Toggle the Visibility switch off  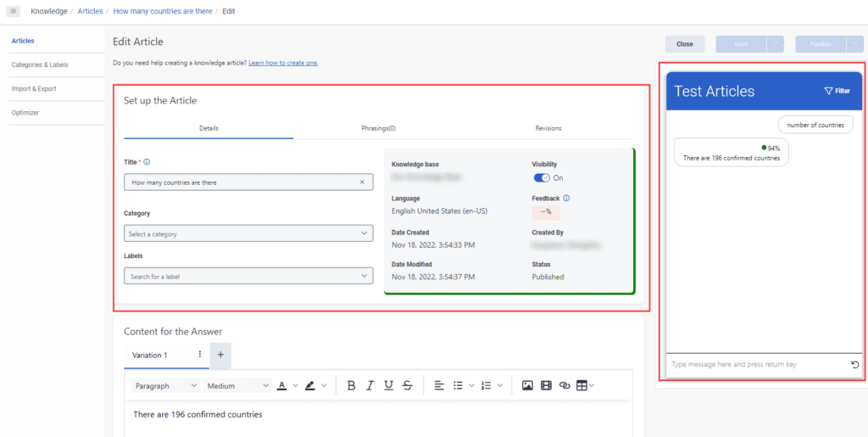point(541,178)
